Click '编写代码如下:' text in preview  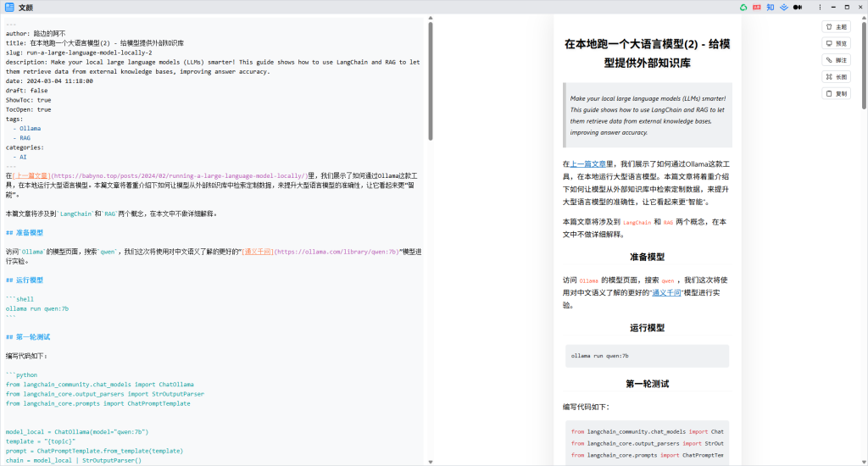586,408
